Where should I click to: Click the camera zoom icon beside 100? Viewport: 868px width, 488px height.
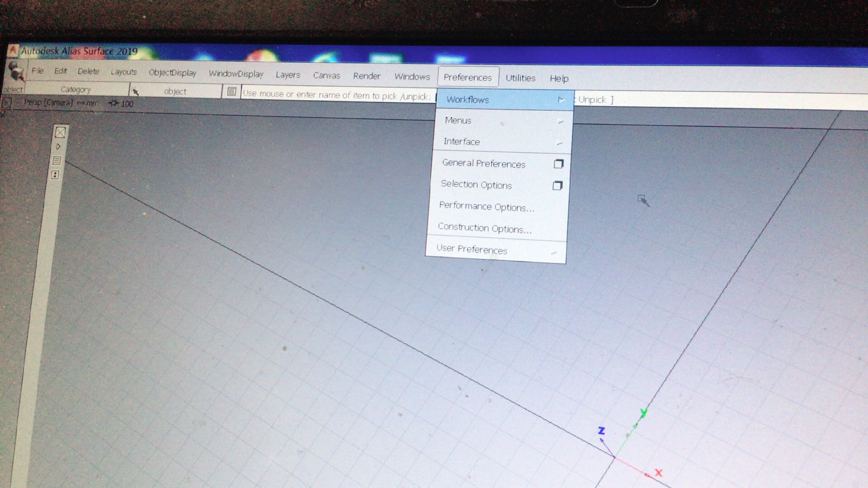113,103
